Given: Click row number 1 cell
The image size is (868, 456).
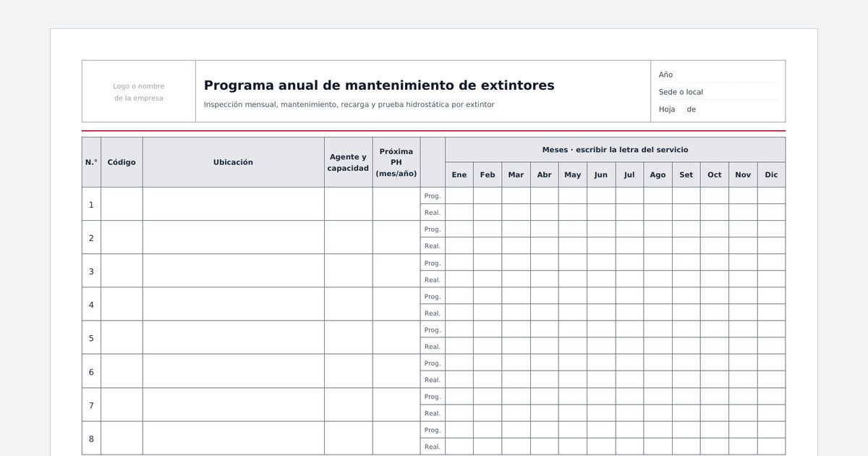Looking at the screenshot, I should [x=91, y=204].
